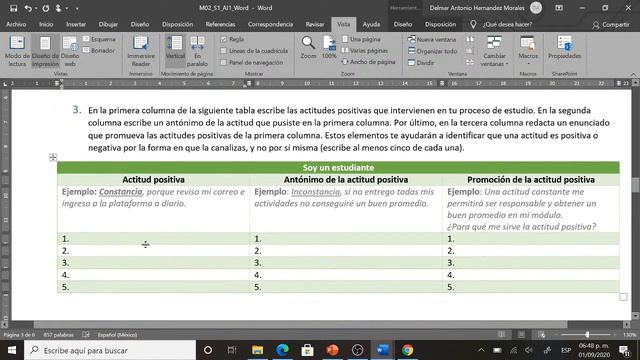
Task: Redo the last action
Action: (x=46, y=8)
